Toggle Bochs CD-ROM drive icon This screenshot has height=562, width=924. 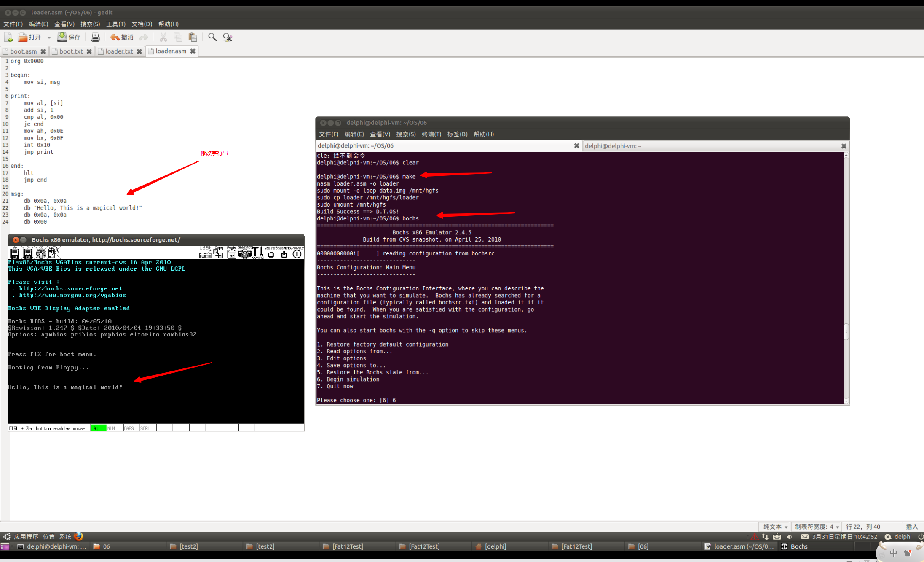coord(41,253)
